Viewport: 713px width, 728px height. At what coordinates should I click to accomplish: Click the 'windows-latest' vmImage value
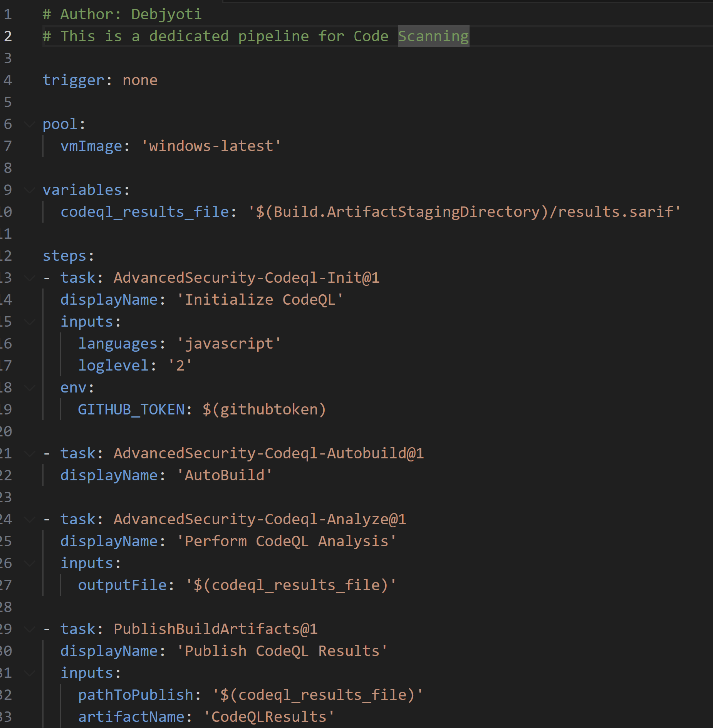[x=211, y=146]
